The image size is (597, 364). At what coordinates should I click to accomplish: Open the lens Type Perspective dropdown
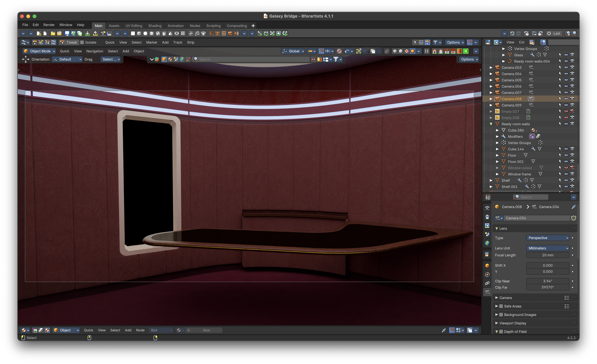coord(548,238)
